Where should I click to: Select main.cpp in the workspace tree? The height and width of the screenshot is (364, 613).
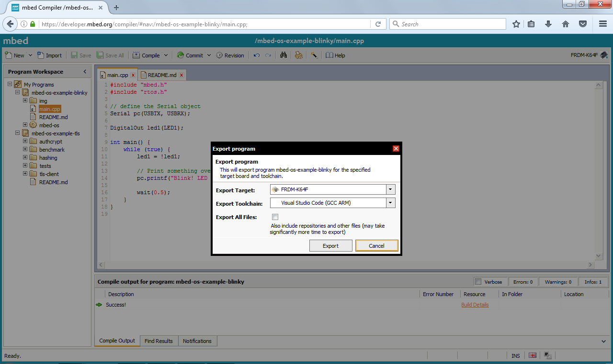point(49,109)
